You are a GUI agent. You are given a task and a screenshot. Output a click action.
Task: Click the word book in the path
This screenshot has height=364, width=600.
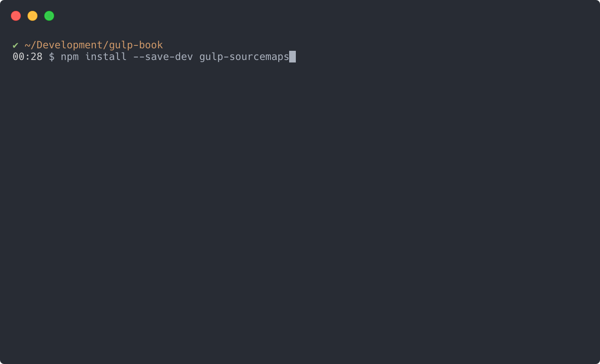click(151, 45)
